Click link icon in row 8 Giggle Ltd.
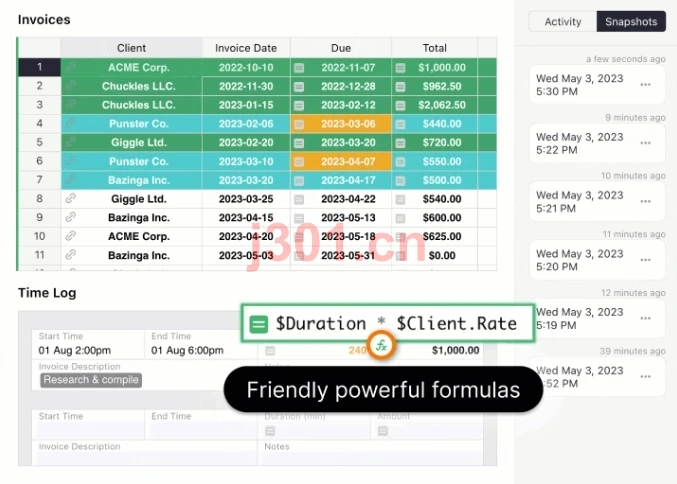This screenshot has height=484, width=677. (x=70, y=199)
